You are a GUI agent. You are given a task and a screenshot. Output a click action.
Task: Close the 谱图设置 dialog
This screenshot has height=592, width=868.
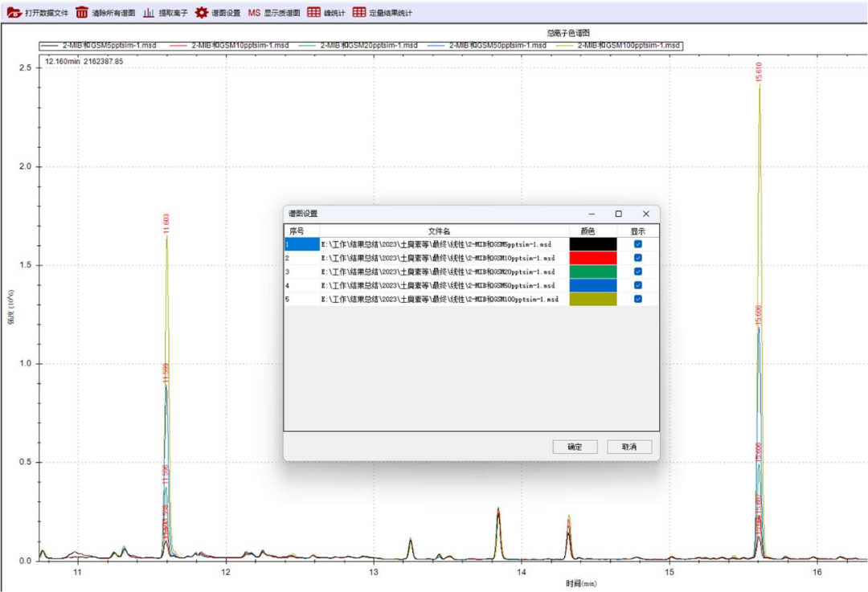[x=645, y=214]
